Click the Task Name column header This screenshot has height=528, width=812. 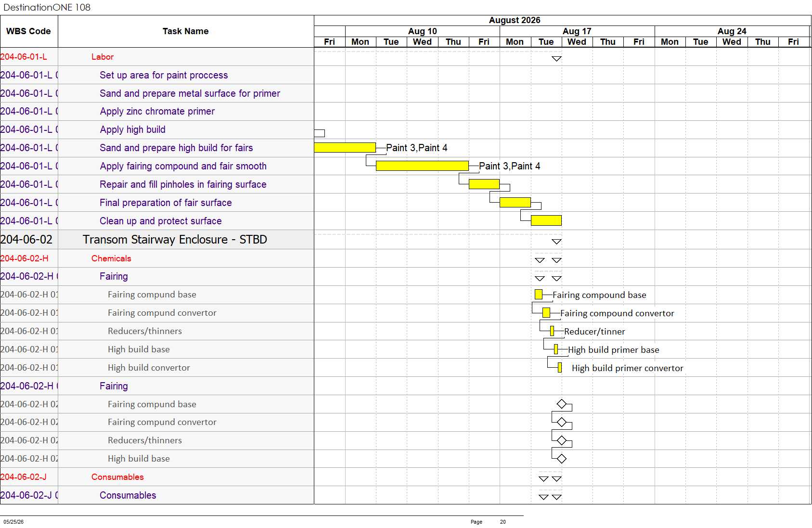(x=186, y=31)
